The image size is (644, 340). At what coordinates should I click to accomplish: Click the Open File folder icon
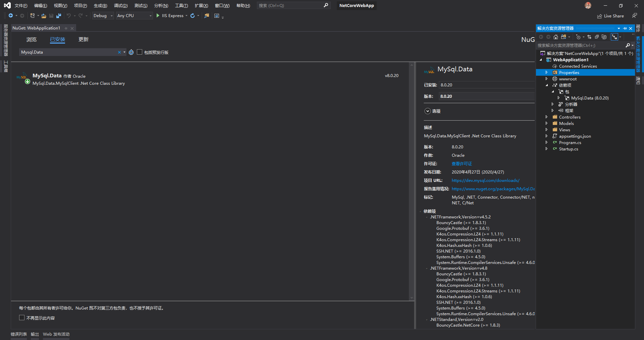pos(44,16)
